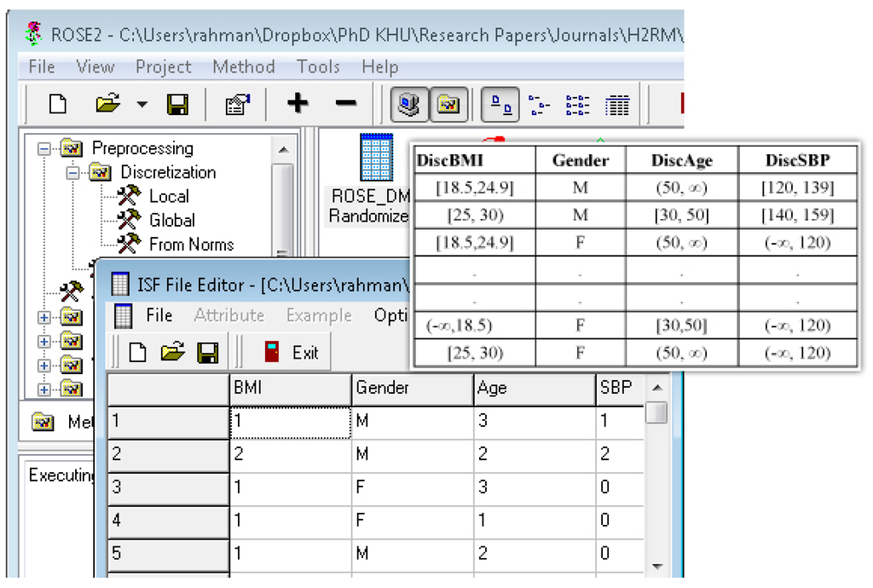Click Save icon in ISF File Editor toolbar
The height and width of the screenshot is (588, 873).
pyautogui.click(x=207, y=352)
